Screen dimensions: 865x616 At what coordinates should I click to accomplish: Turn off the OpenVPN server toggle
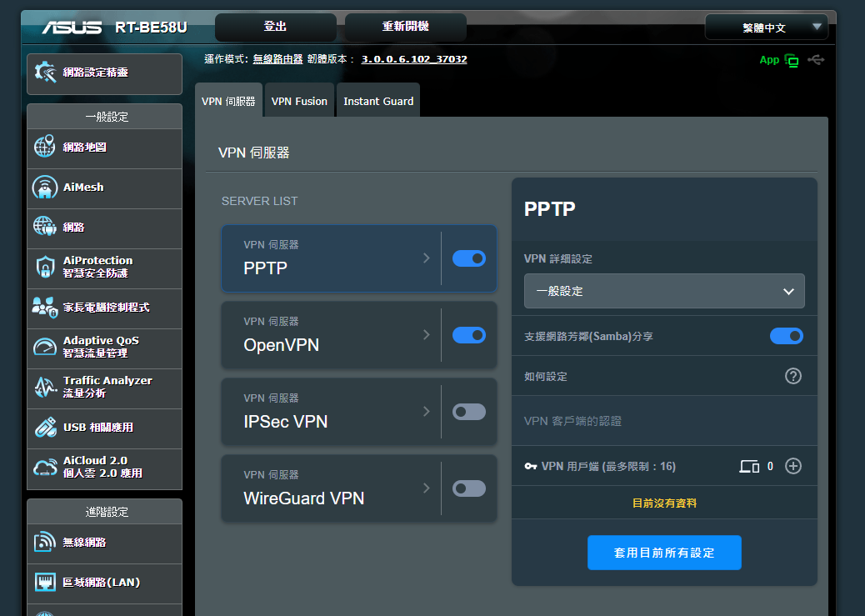(469, 335)
